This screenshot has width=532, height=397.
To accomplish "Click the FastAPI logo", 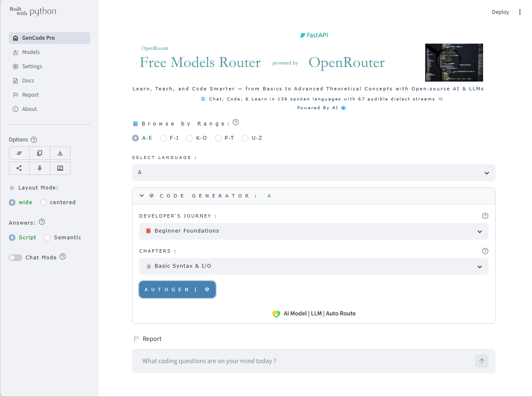I will 314,35.
